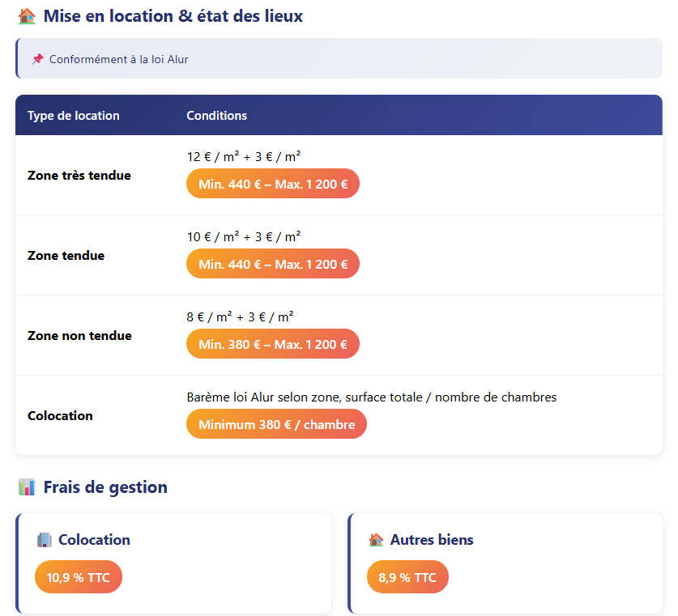Click the house icon in Autres biens card
The image size is (678, 616).
point(376,540)
